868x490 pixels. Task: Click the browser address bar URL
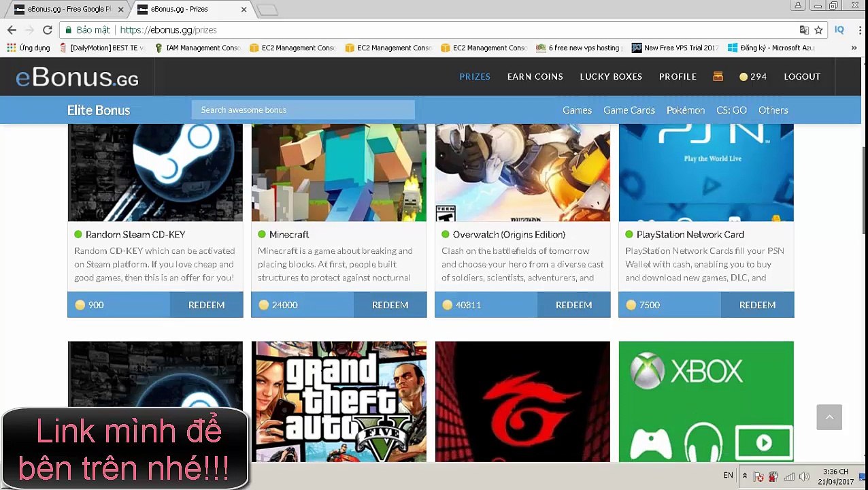(x=168, y=30)
